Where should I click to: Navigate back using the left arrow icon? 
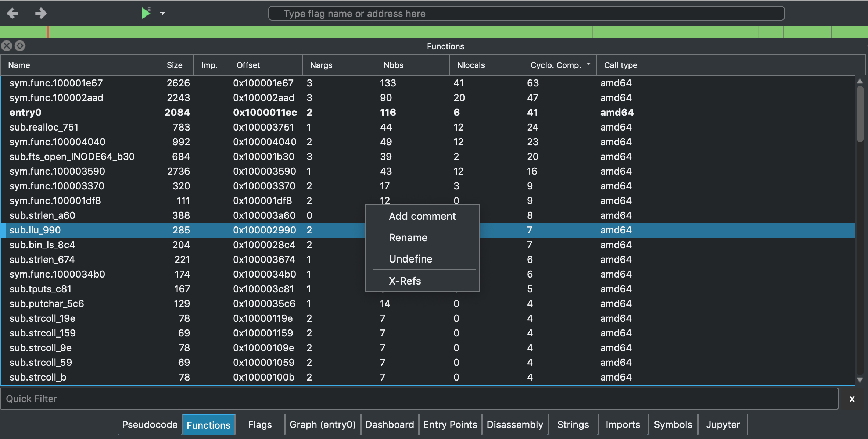(x=12, y=13)
